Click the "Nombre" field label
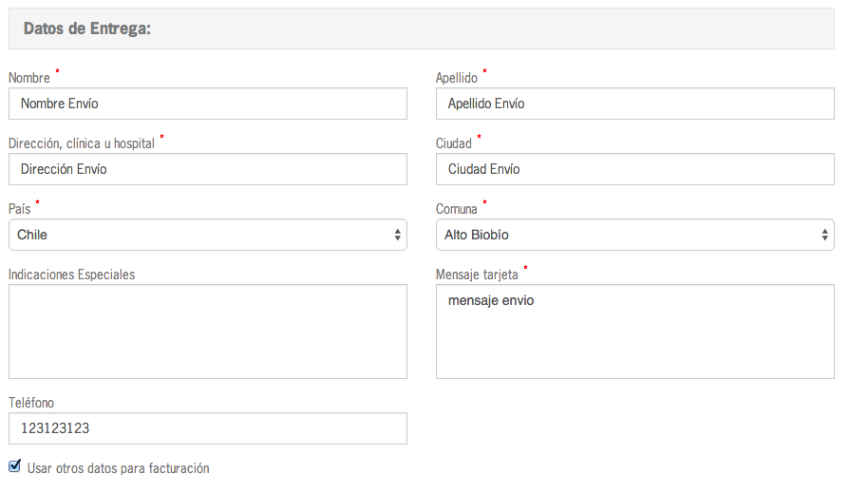This screenshot has width=868, height=493. coord(28,78)
